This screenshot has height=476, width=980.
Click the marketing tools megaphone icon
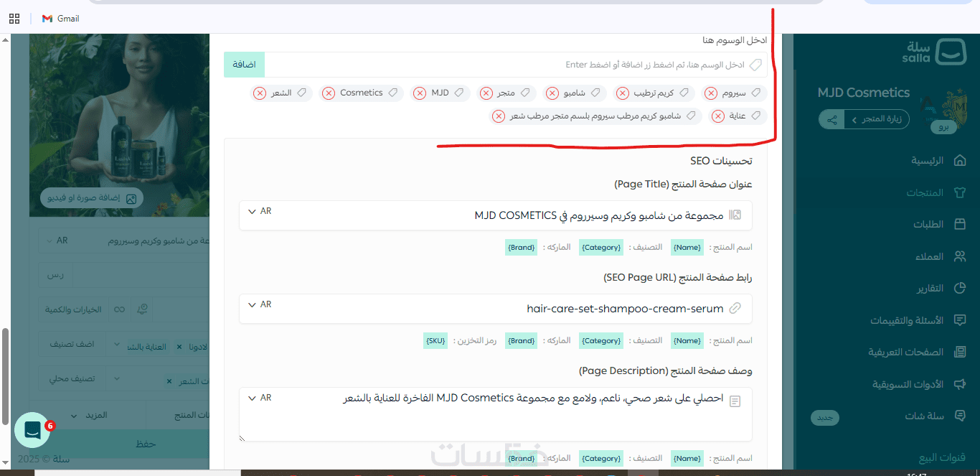pyautogui.click(x=960, y=385)
